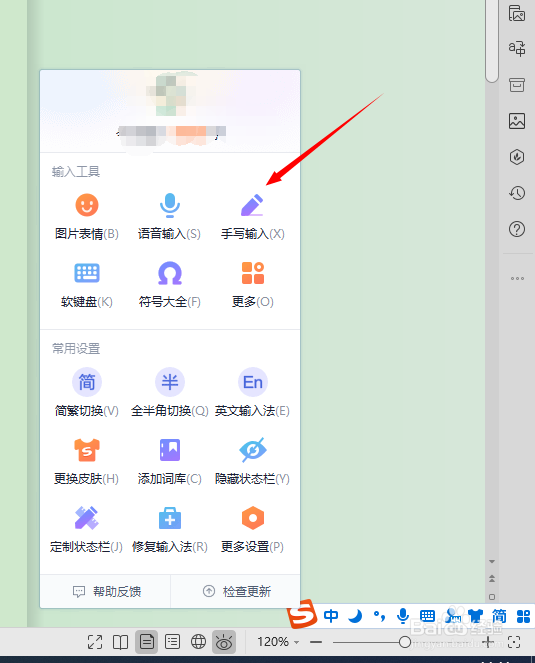Switch to web layout globe icon

click(x=198, y=642)
